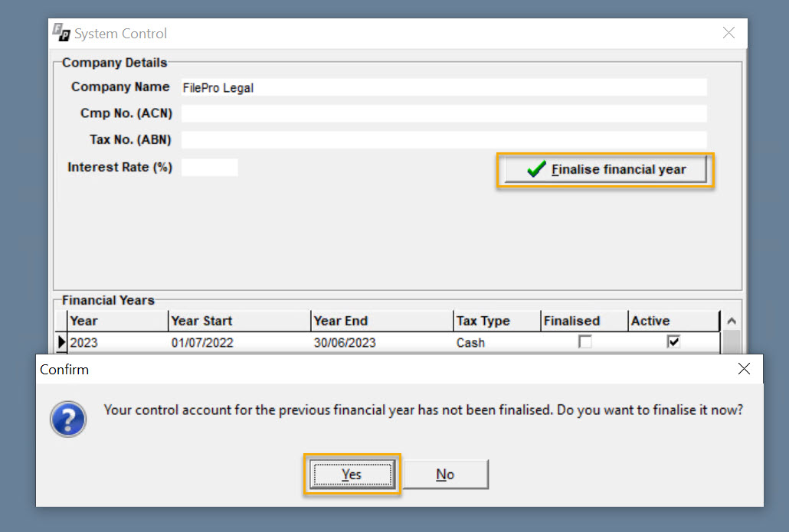Click No to decline finalising now

point(445,474)
